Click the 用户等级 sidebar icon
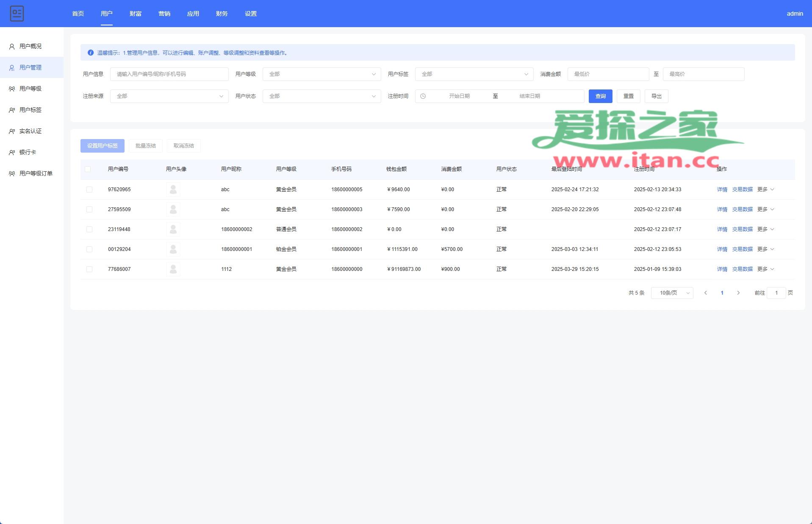This screenshot has height=524, width=812. click(12, 89)
